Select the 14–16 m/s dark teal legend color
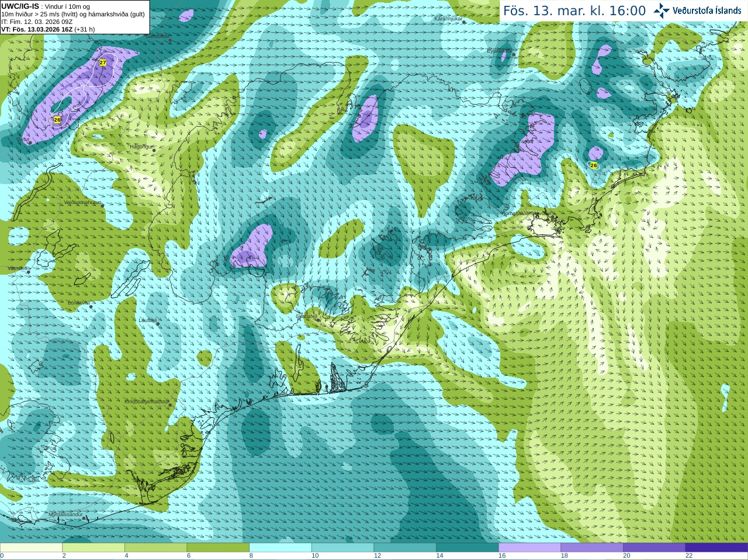This screenshot has width=748, height=560. [x=467, y=548]
